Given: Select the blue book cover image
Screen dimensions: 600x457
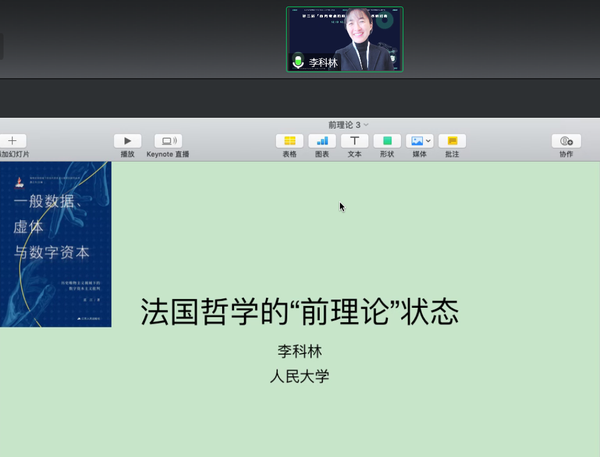Looking at the screenshot, I should [55, 245].
